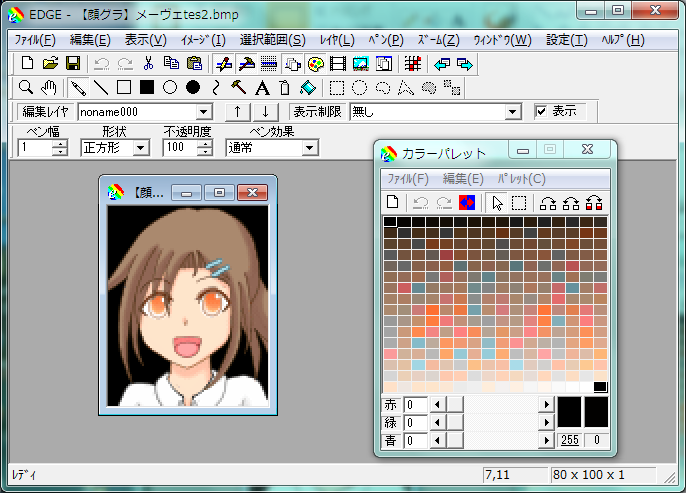Pick the black top-left palette swatch

tap(390, 222)
